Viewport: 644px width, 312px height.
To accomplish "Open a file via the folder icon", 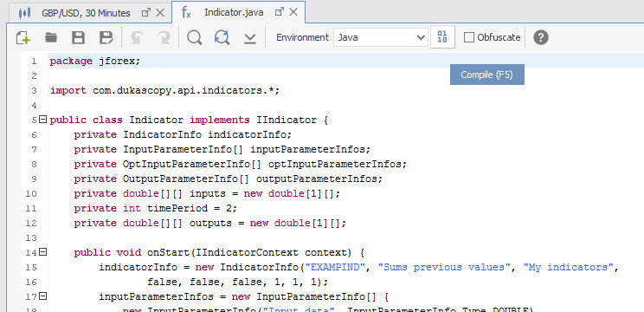I will (51, 37).
